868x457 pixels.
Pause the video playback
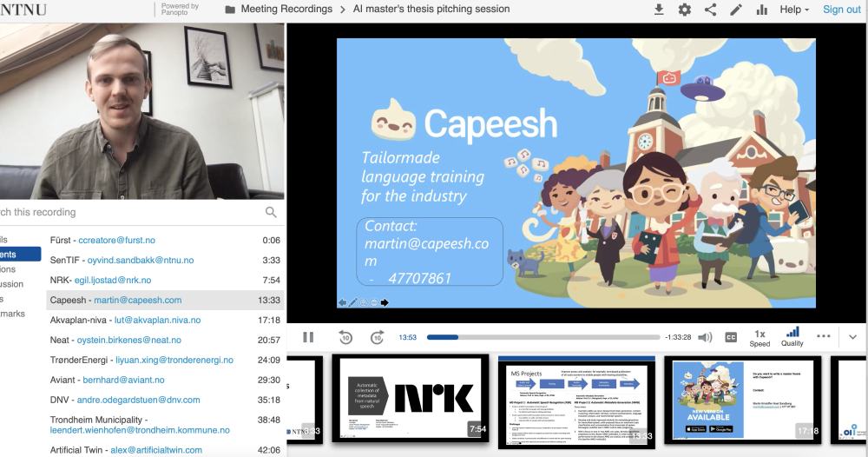(x=308, y=337)
